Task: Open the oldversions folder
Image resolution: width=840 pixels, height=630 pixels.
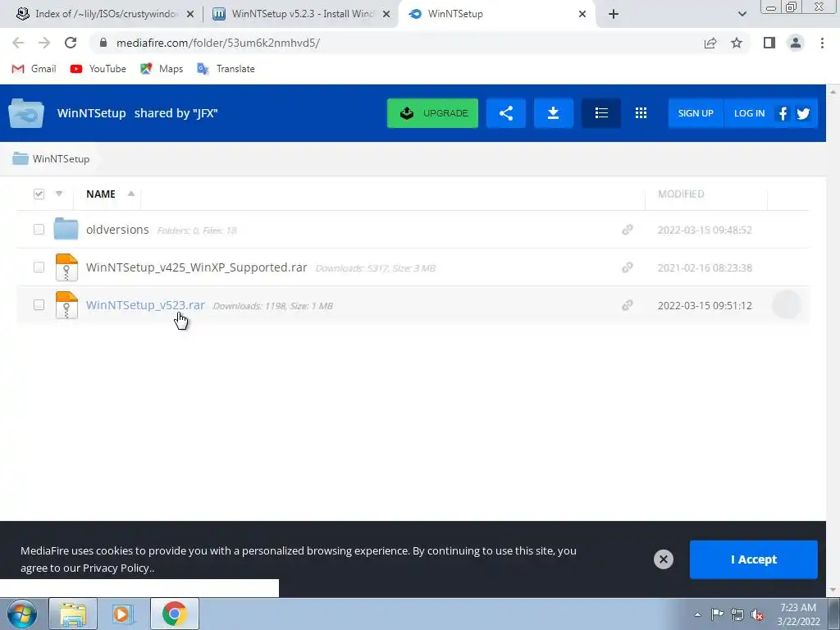Action: click(117, 230)
